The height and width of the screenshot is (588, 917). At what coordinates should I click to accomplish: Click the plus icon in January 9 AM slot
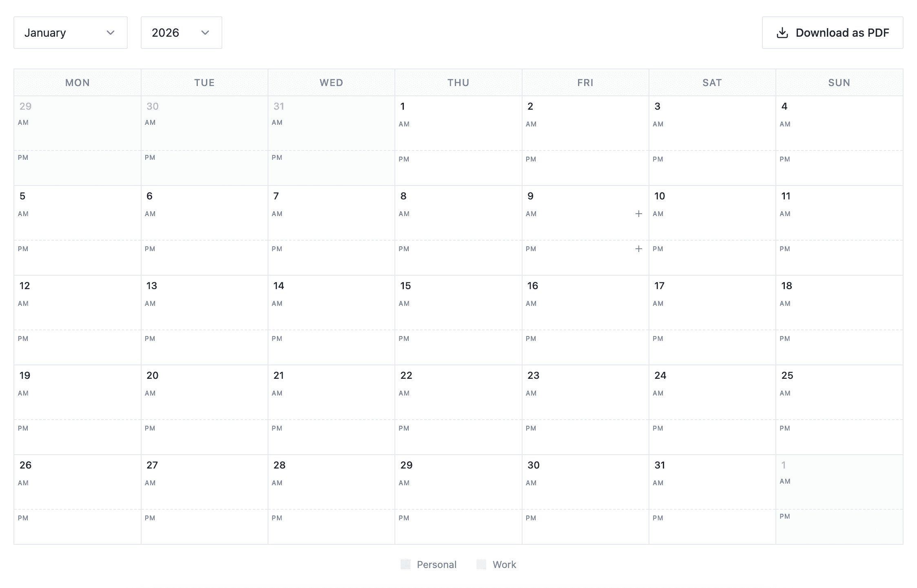(638, 214)
